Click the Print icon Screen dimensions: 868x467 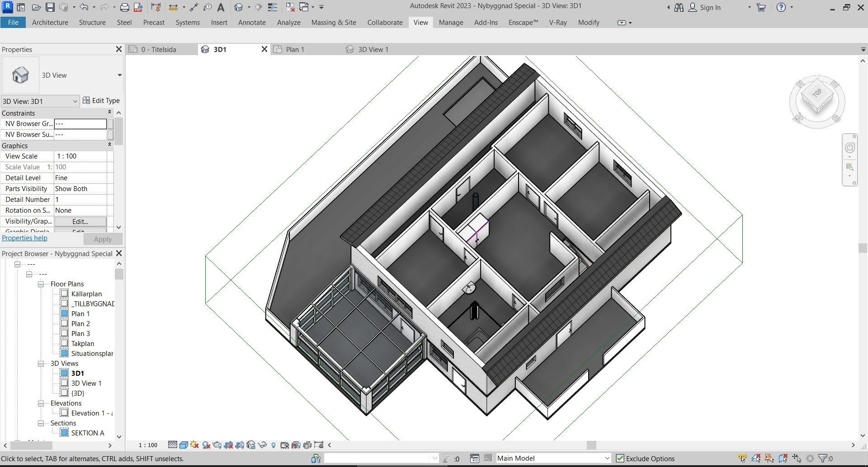pyautogui.click(x=124, y=7)
